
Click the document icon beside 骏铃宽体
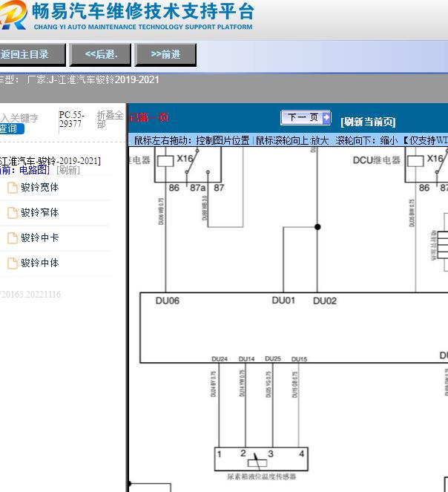(12, 188)
